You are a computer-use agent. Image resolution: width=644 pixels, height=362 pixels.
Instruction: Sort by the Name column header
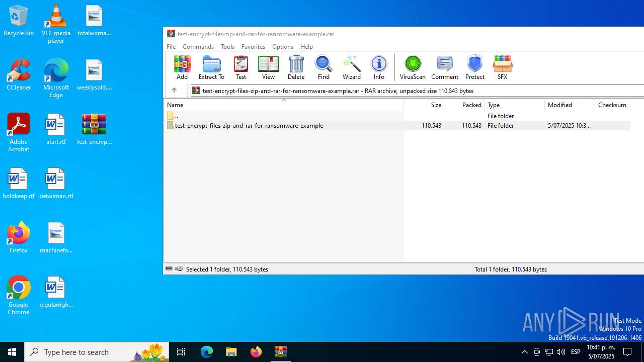point(284,105)
